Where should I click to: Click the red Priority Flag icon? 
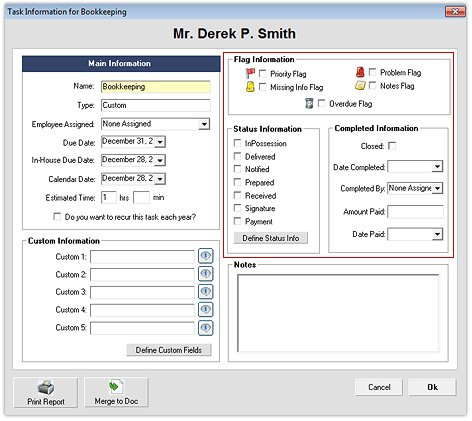[250, 73]
